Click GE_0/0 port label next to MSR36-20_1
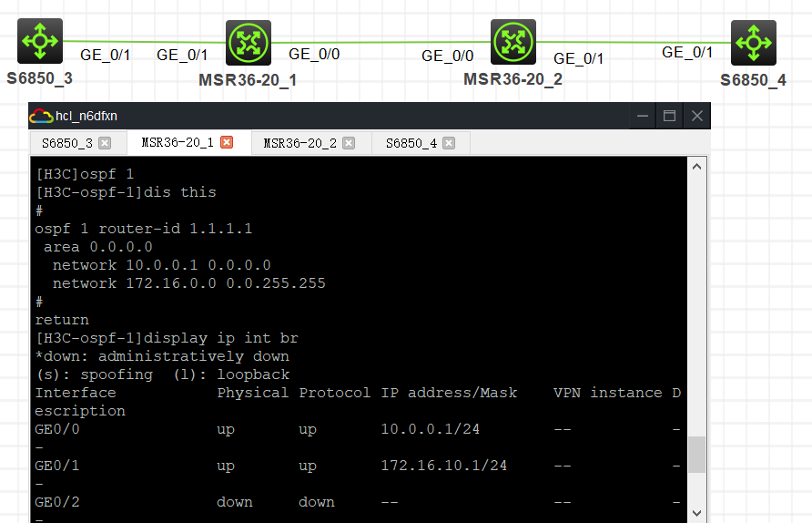This screenshot has width=812, height=523. pyautogui.click(x=314, y=54)
